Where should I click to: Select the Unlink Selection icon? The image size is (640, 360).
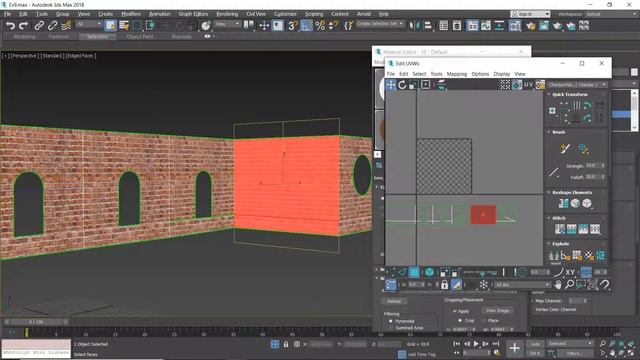coord(52,26)
